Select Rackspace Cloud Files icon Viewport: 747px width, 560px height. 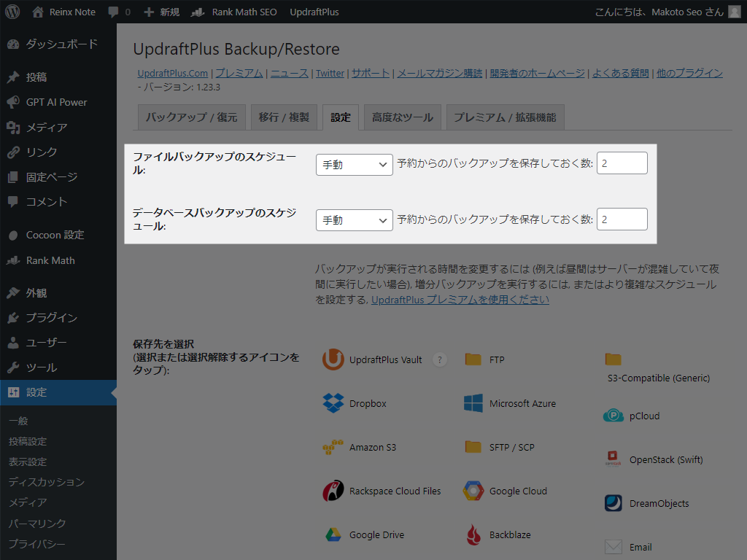click(333, 491)
